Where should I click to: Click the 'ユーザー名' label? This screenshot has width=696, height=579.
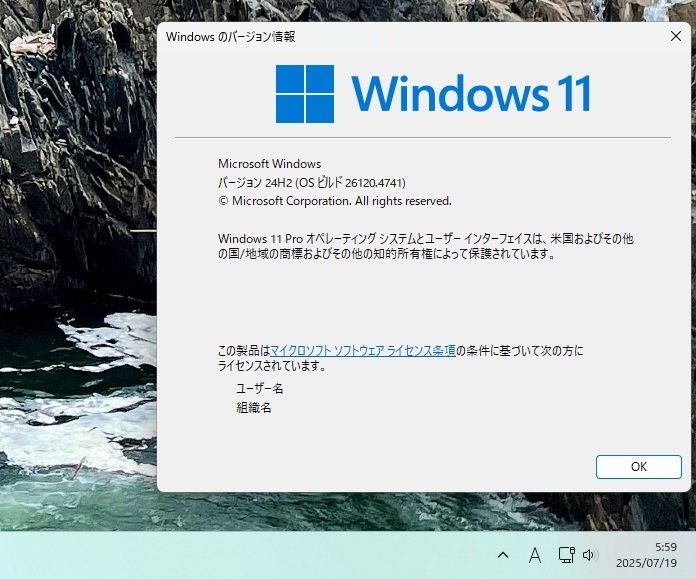(x=260, y=389)
